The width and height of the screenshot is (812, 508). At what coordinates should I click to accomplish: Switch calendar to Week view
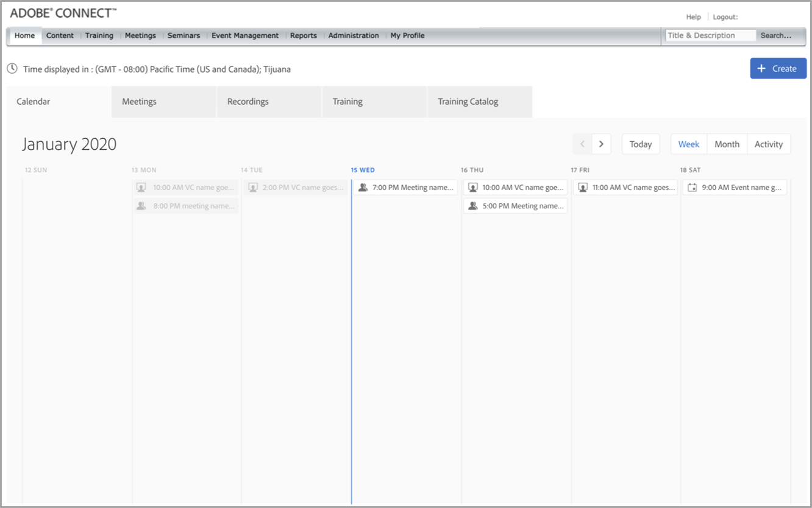point(689,144)
